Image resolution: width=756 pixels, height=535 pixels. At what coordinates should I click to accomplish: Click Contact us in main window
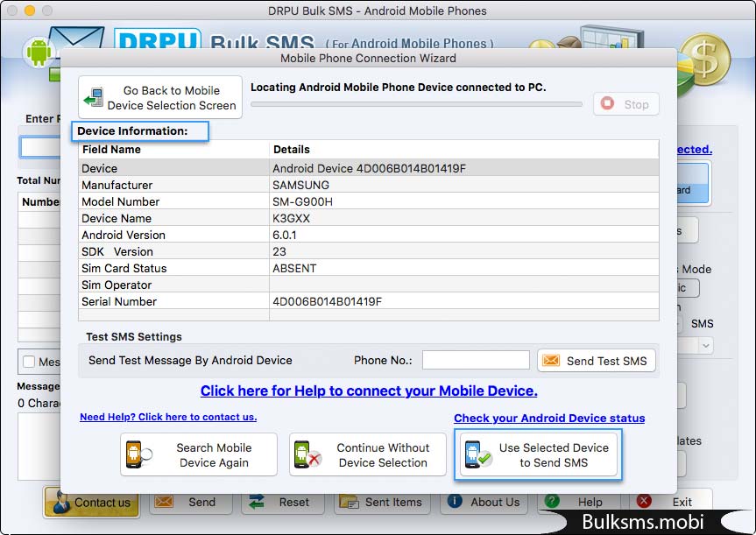92,503
